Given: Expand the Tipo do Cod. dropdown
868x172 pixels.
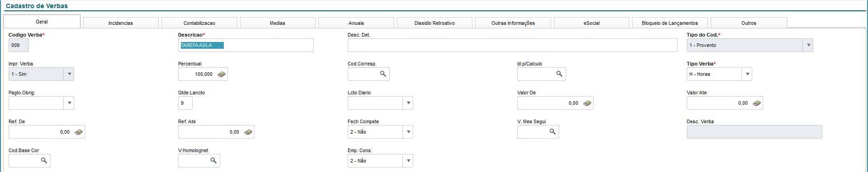Looking at the screenshot, I should [x=808, y=45].
